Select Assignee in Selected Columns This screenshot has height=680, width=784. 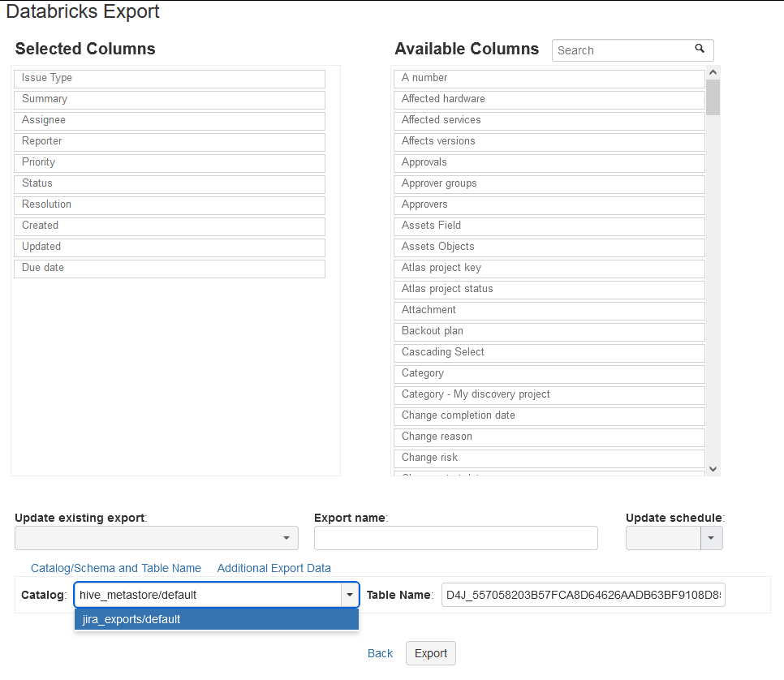point(170,121)
